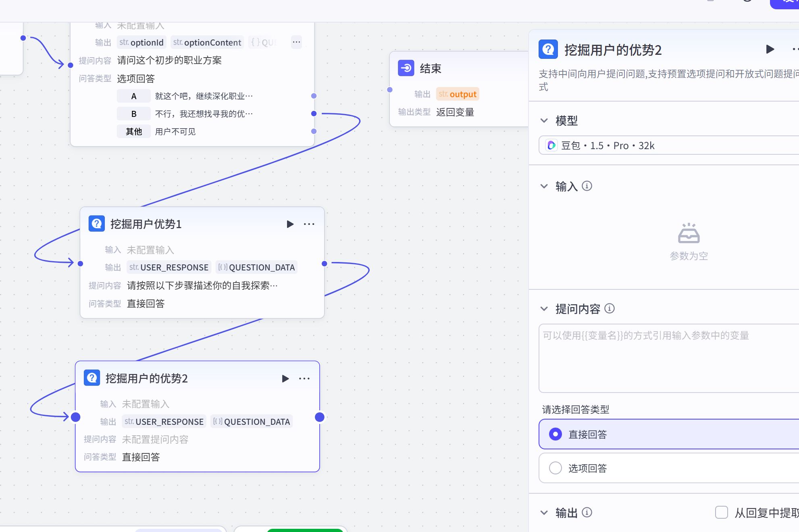Click the info icon beside 输入 heading

587,186
